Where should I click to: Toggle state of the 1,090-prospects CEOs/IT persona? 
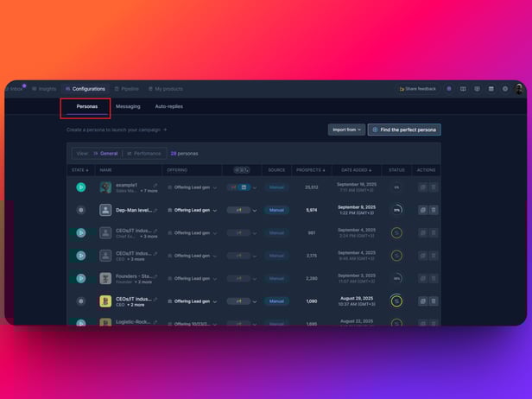tap(81, 301)
